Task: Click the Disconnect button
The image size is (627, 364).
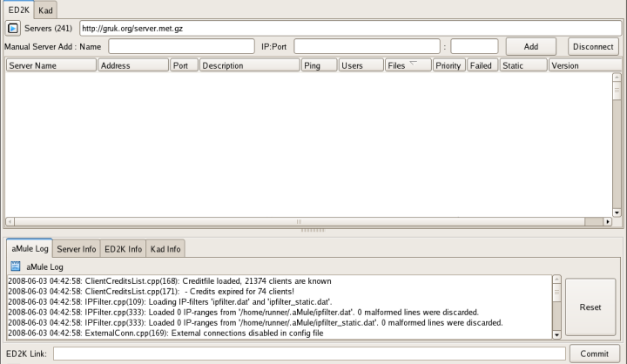Action: 593,46
